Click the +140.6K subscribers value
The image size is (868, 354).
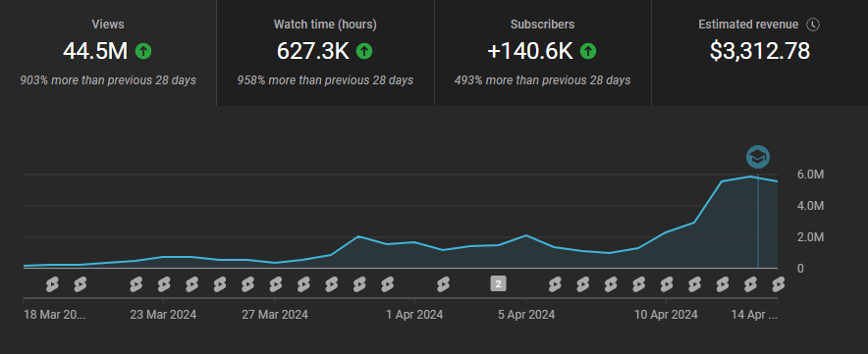530,51
